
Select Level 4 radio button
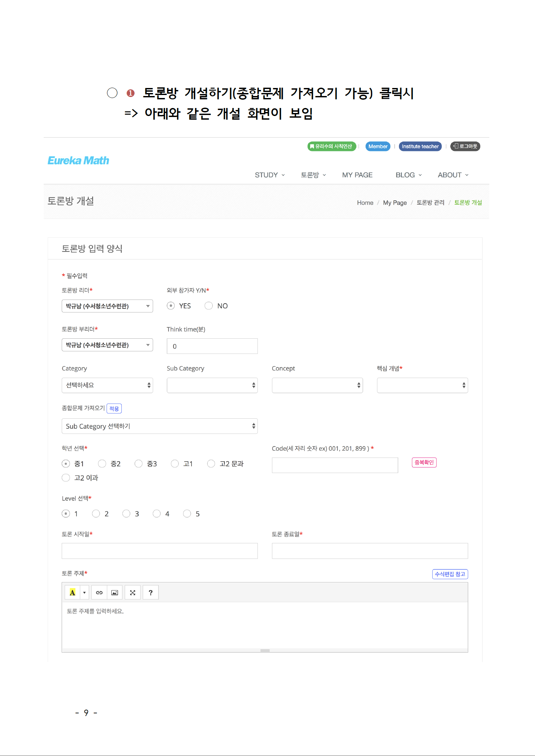click(157, 514)
